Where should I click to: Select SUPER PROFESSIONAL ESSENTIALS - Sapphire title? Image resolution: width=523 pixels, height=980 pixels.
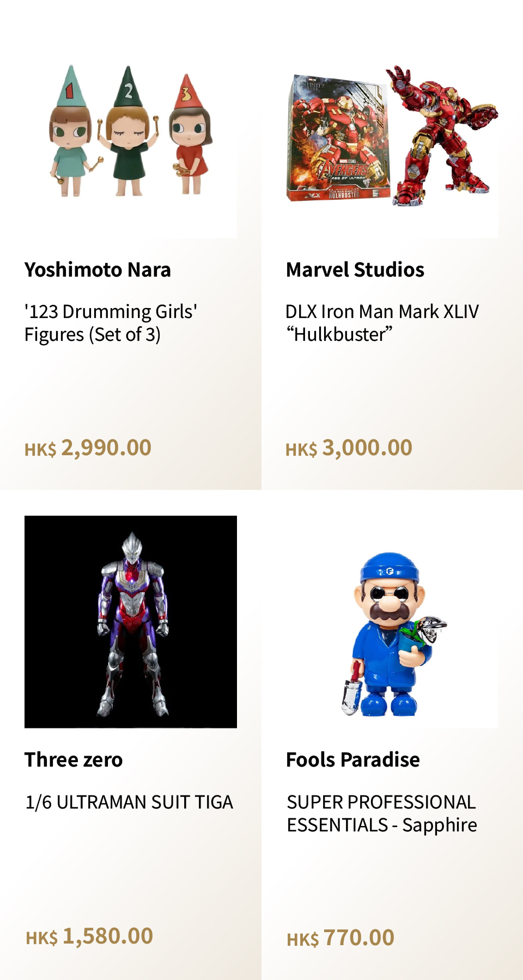pos(382,813)
